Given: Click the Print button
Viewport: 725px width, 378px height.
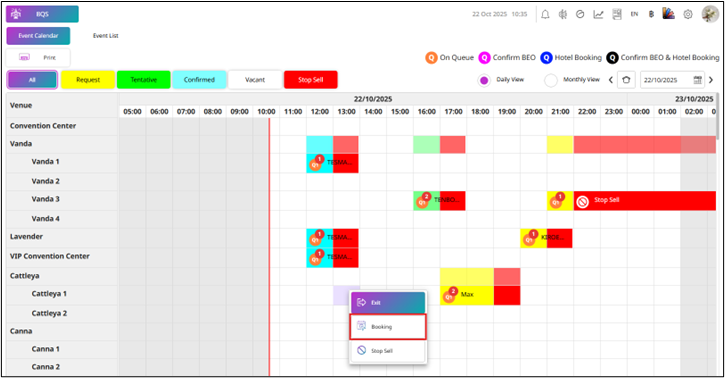Looking at the screenshot, I should coord(38,58).
